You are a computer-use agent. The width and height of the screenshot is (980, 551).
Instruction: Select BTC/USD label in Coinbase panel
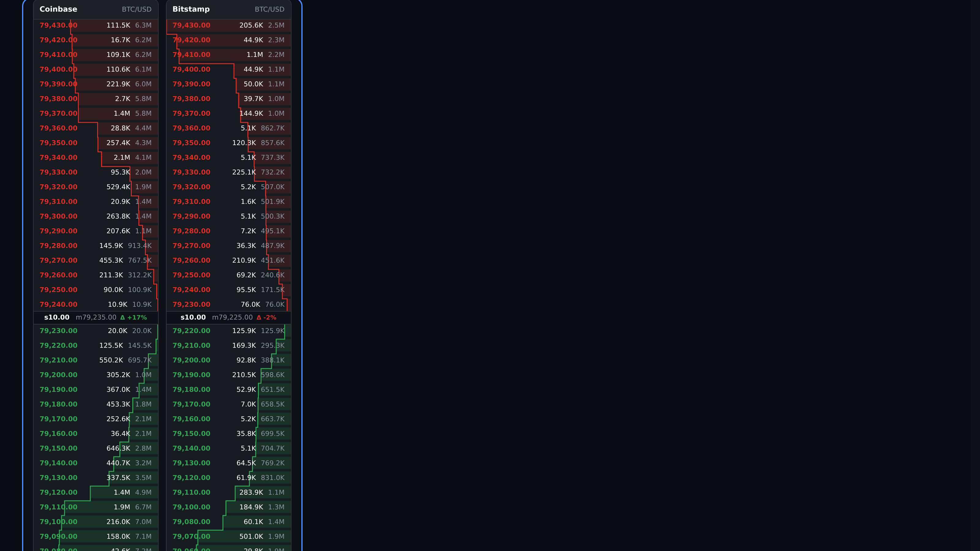(137, 9)
